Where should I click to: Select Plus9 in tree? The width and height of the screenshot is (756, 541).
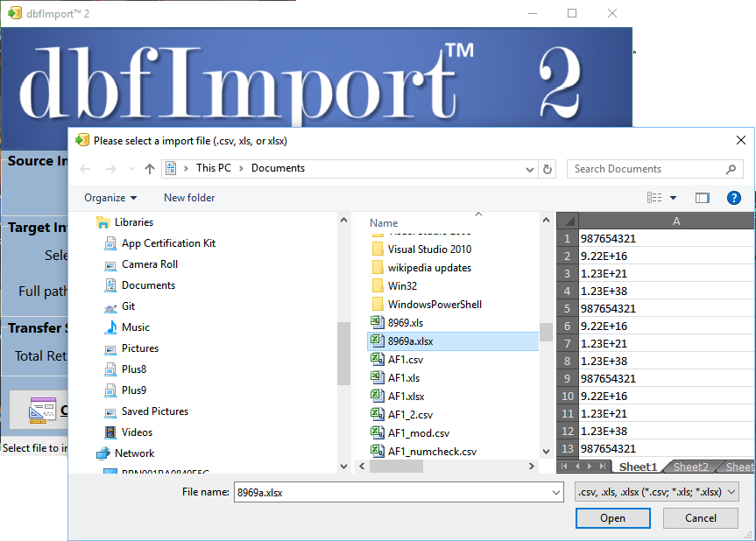133,390
